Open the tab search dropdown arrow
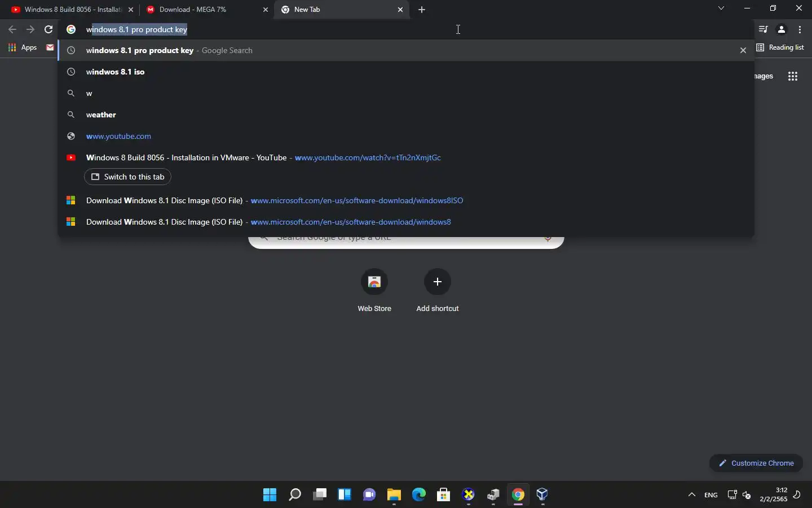The width and height of the screenshot is (812, 508). click(721, 8)
